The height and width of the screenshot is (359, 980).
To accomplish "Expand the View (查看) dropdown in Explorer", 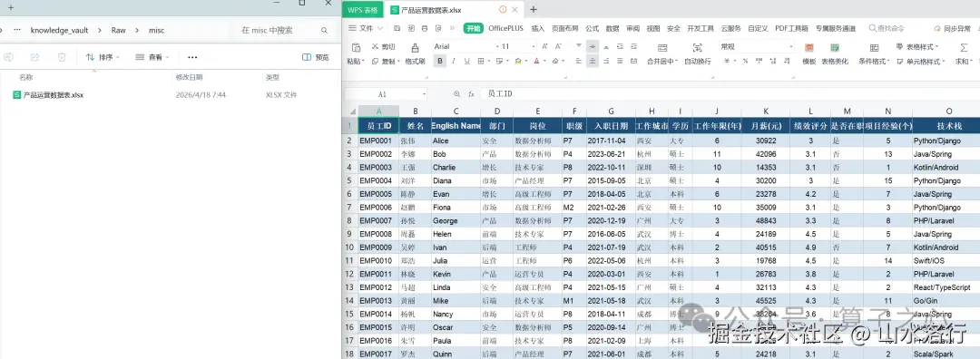I will click(x=152, y=57).
